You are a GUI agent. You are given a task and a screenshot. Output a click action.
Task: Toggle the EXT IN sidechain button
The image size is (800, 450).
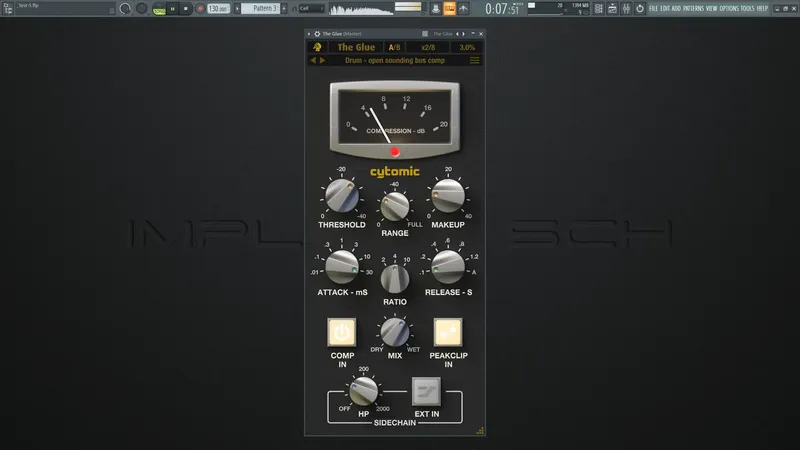tap(427, 391)
